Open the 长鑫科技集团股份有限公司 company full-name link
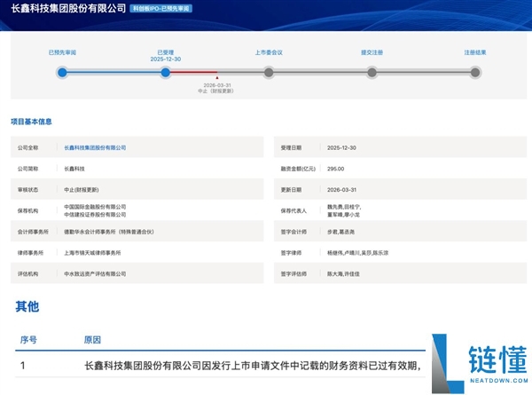This screenshot has height=395, width=532. click(x=95, y=147)
